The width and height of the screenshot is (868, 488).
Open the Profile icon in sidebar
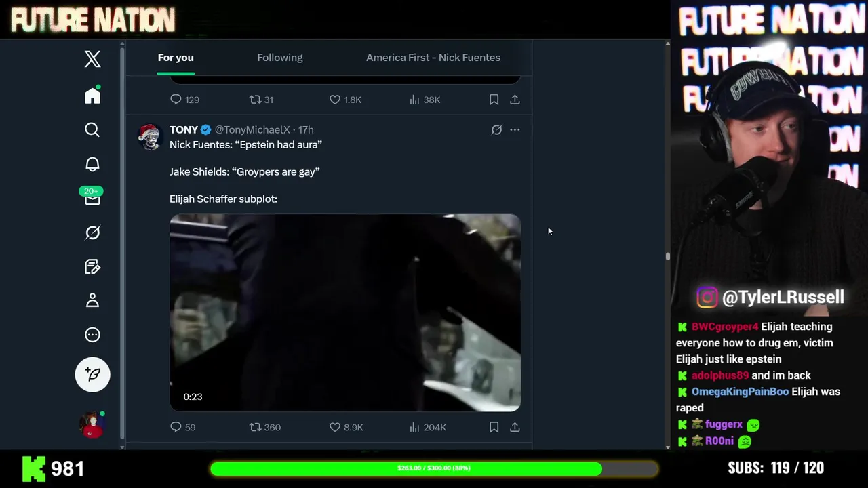[x=92, y=300]
